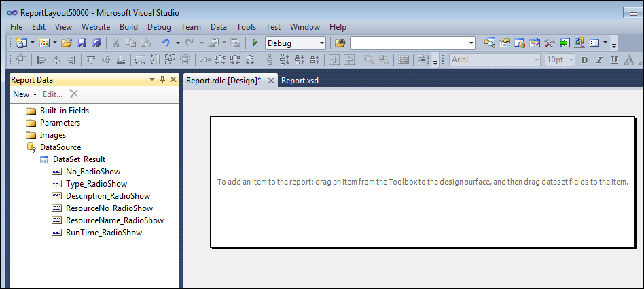The width and height of the screenshot is (644, 289).
Task: Open the Tools menu
Action: pos(246,27)
